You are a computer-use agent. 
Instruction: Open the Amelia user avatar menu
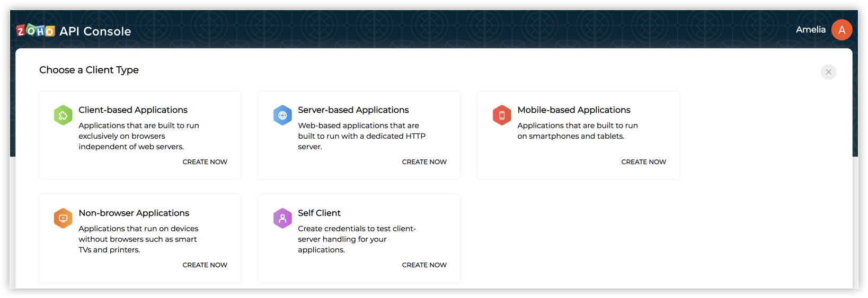(842, 30)
